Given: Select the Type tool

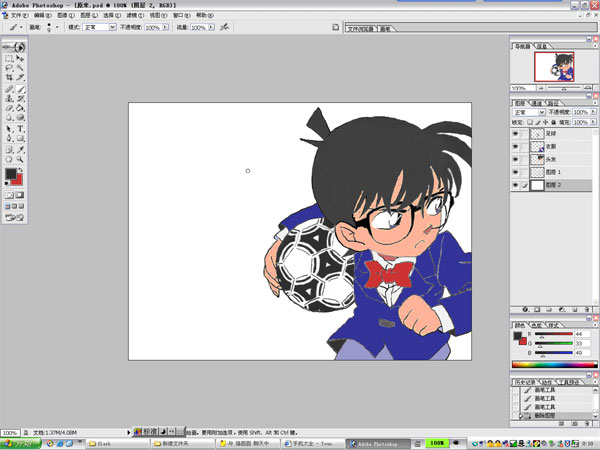Looking at the screenshot, I should pos(20,129).
